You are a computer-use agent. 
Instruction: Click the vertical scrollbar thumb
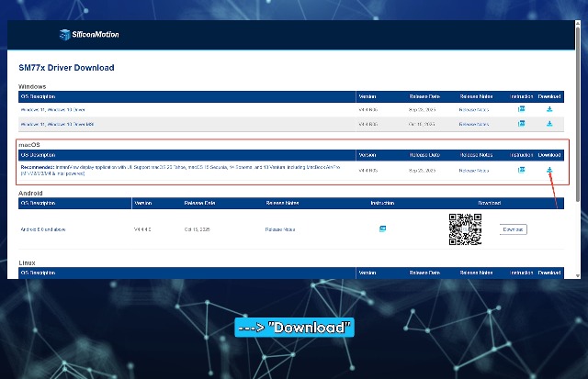tap(578, 114)
